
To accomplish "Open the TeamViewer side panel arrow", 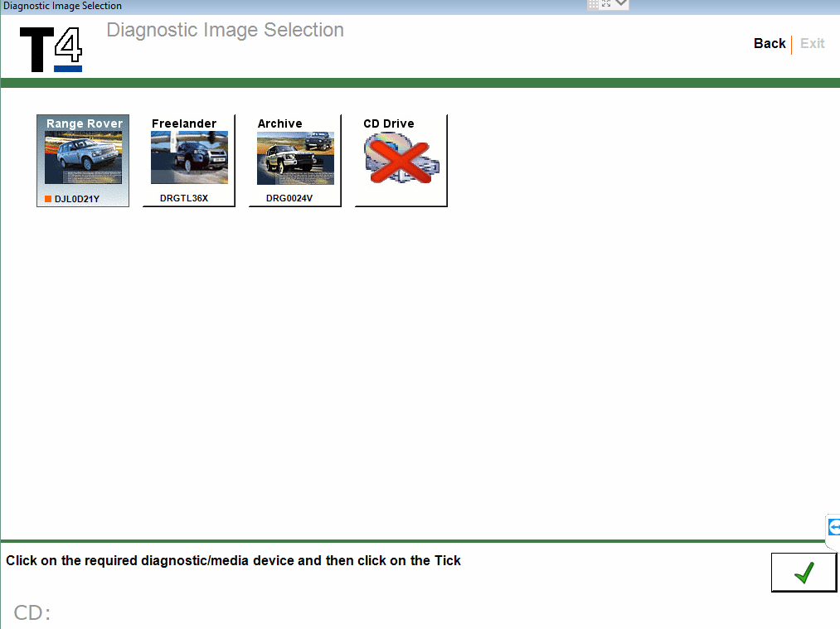I will 833,527.
